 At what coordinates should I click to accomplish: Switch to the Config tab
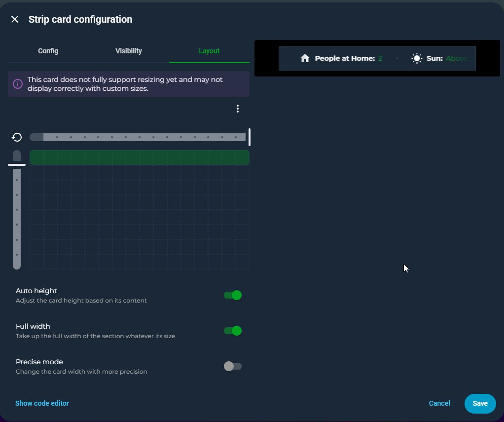(x=48, y=51)
